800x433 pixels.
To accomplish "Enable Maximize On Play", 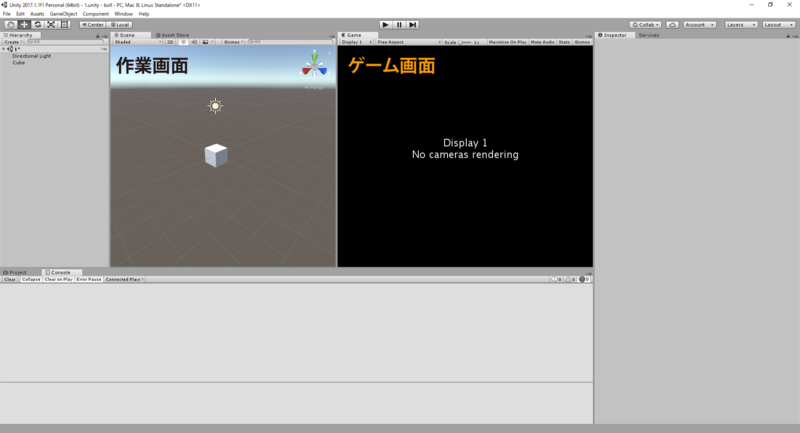I will (x=507, y=42).
